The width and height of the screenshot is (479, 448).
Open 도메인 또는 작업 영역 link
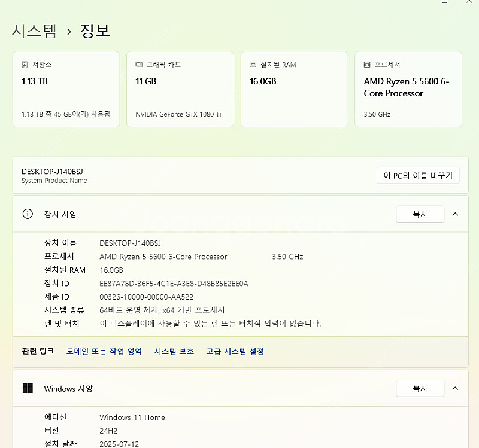104,351
